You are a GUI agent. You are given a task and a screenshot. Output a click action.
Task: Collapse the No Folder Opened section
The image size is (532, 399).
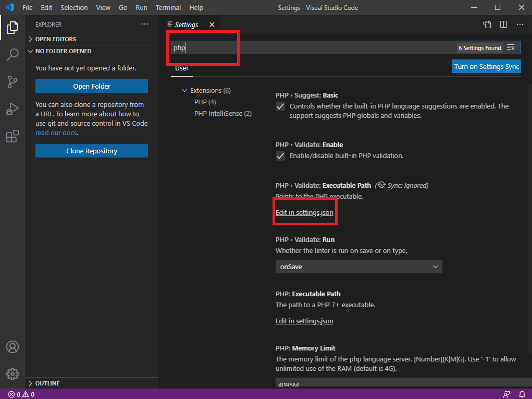click(x=93, y=51)
